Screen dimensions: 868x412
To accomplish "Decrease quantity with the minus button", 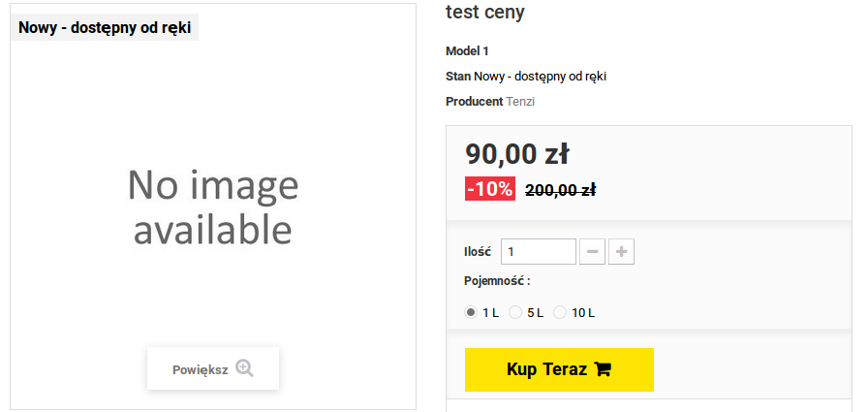I will [592, 252].
